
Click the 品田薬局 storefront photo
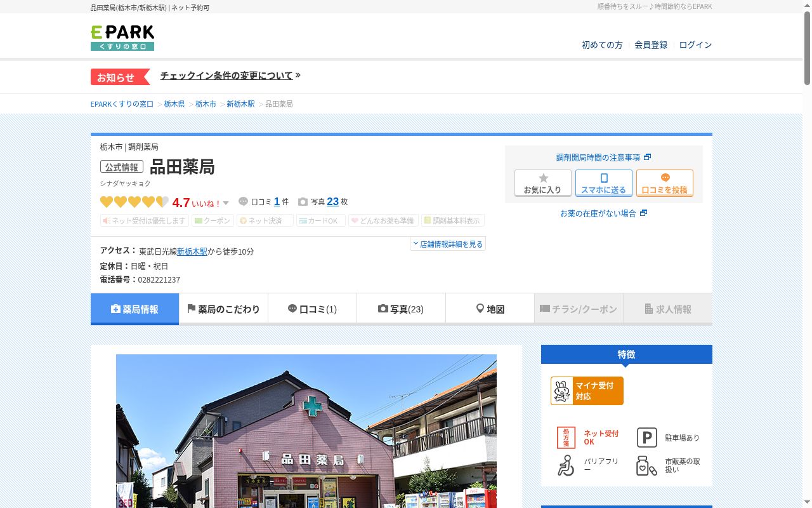pyautogui.click(x=306, y=431)
